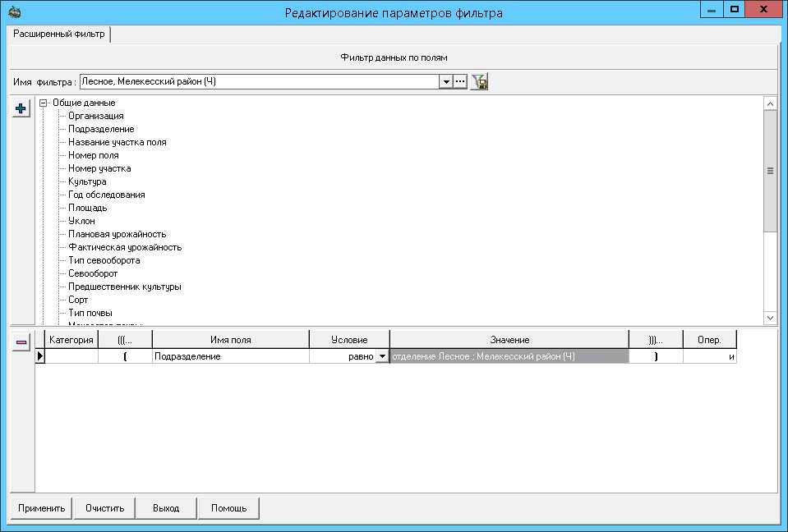Click the filter save funnel icon
The width and height of the screenshot is (788, 532).
[479, 81]
